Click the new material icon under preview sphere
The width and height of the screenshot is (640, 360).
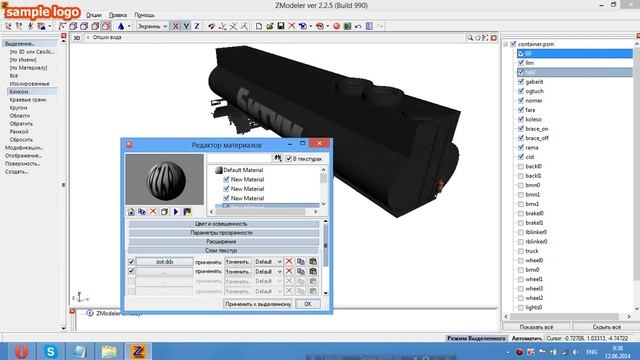click(x=131, y=212)
